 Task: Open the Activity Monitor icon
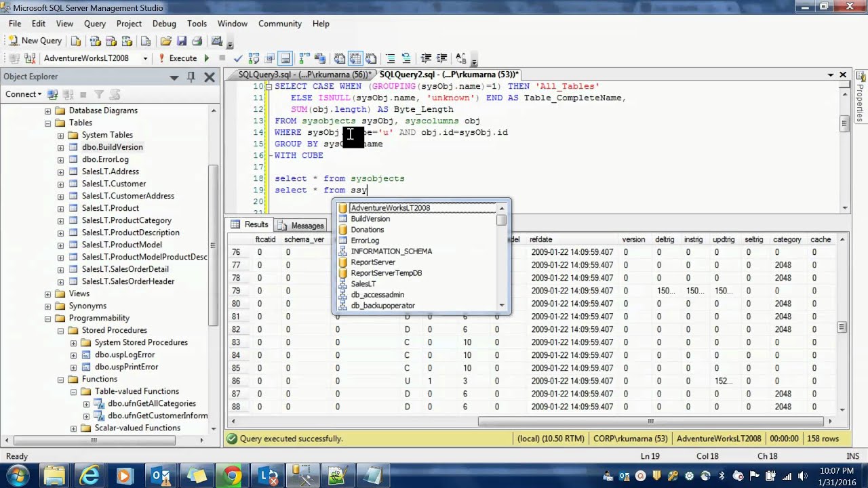tap(216, 41)
